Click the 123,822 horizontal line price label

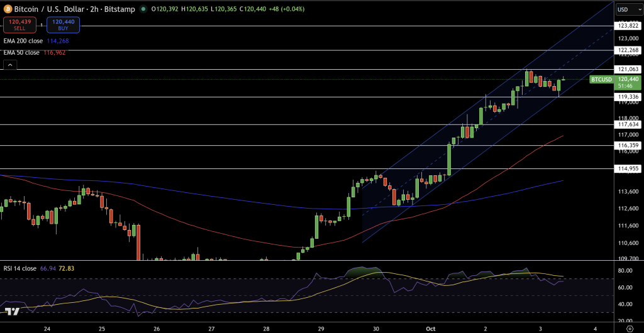(x=628, y=26)
